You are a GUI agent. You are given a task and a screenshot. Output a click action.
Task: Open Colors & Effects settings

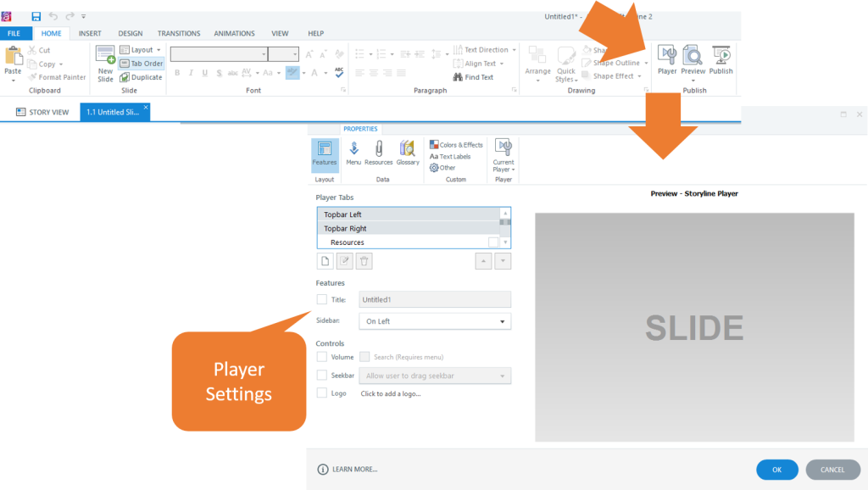click(x=456, y=144)
